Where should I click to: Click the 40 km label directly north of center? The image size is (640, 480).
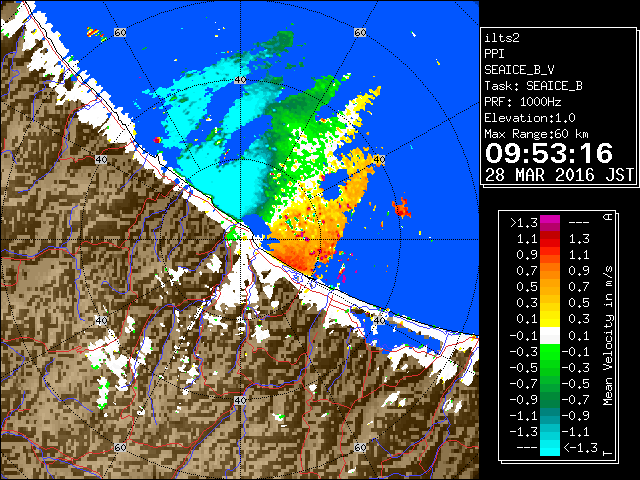[x=240, y=80]
